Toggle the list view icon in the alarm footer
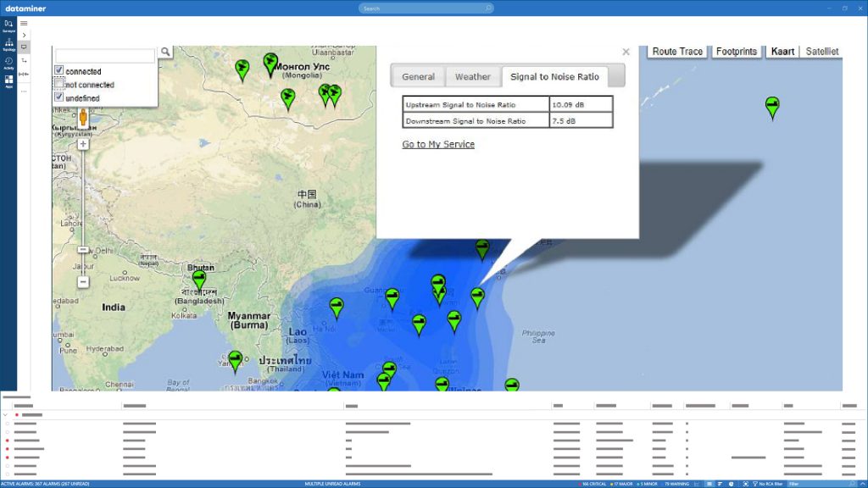868x488 pixels. [x=709, y=484]
